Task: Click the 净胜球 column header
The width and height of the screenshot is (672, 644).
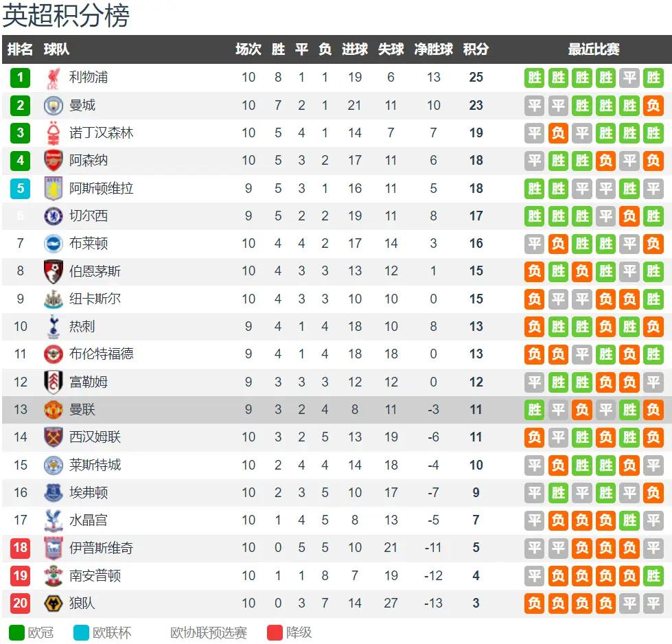Action: point(433,49)
